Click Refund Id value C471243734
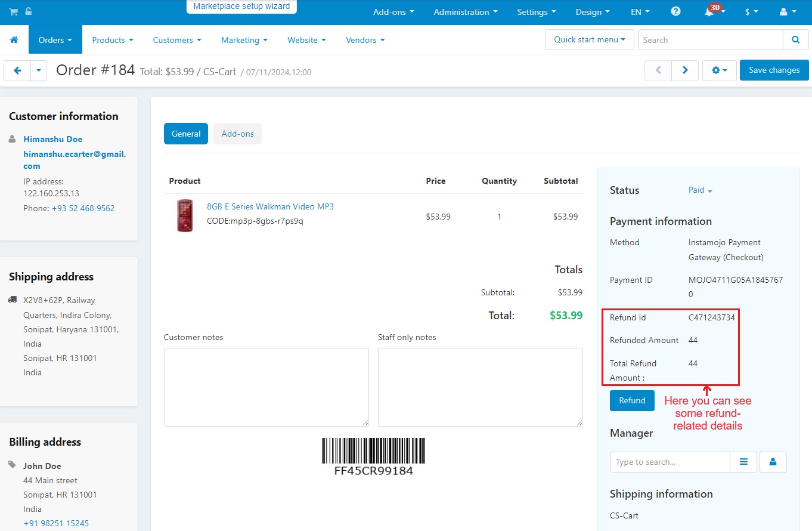 point(712,317)
